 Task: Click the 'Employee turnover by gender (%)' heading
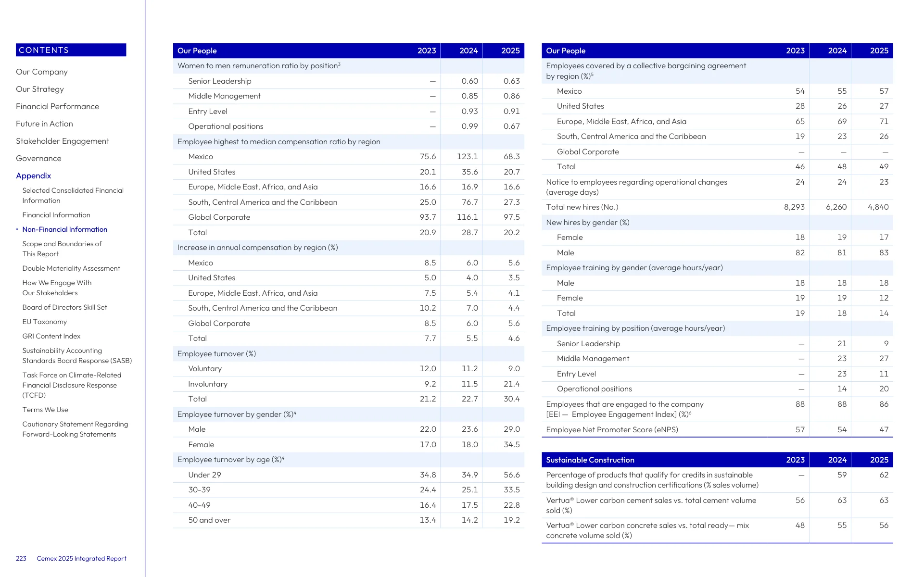pyautogui.click(x=237, y=414)
